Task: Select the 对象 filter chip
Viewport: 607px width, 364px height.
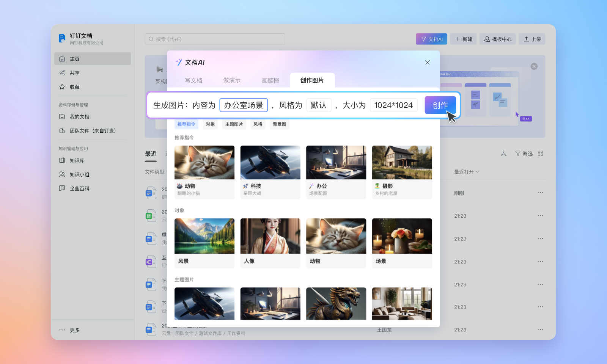Action: (210, 124)
